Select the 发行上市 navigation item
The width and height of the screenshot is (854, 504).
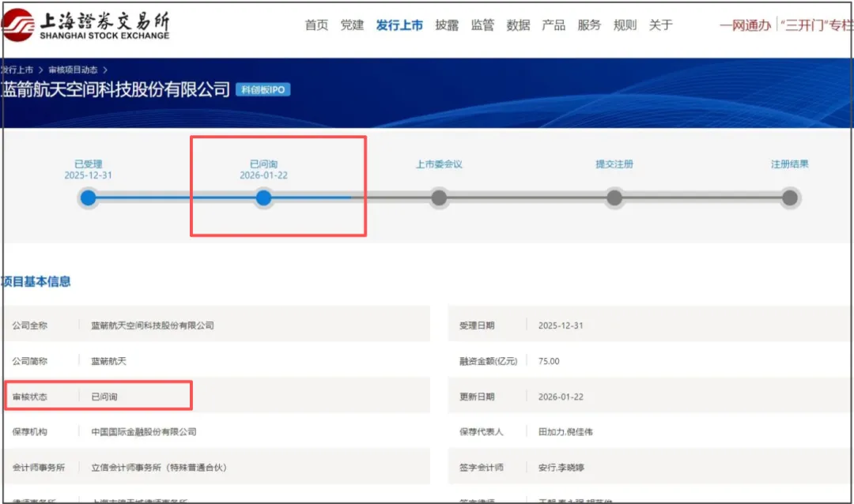click(x=399, y=25)
